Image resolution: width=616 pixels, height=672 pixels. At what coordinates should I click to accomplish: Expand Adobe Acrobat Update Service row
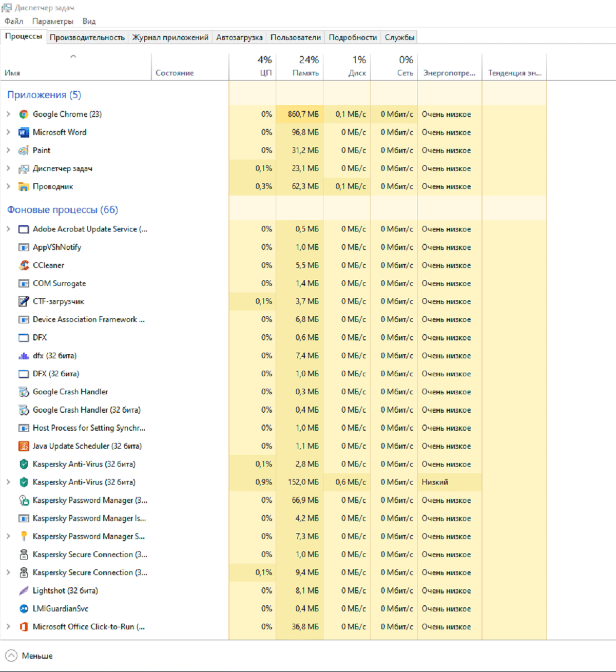(x=8, y=229)
